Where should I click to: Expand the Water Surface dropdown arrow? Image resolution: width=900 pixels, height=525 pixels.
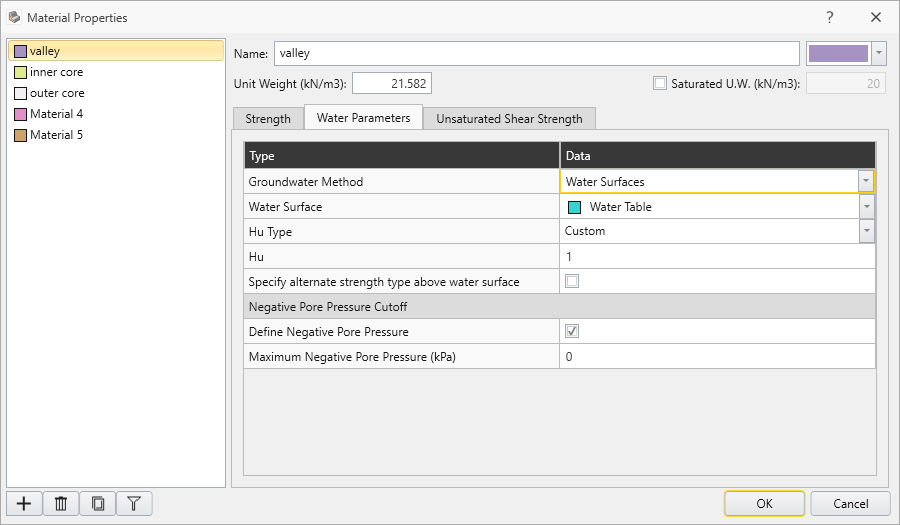pyautogui.click(x=867, y=207)
